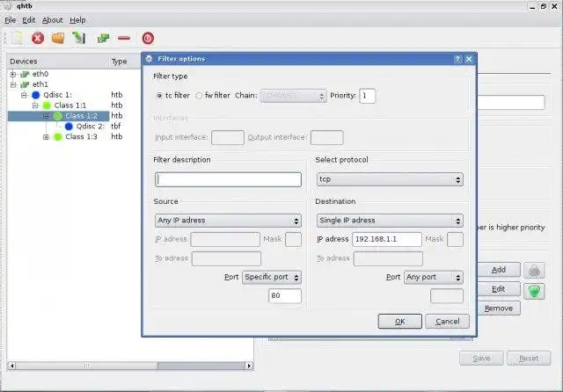
Task: Expand the Class 1:3 tree node
Action: click(x=46, y=136)
